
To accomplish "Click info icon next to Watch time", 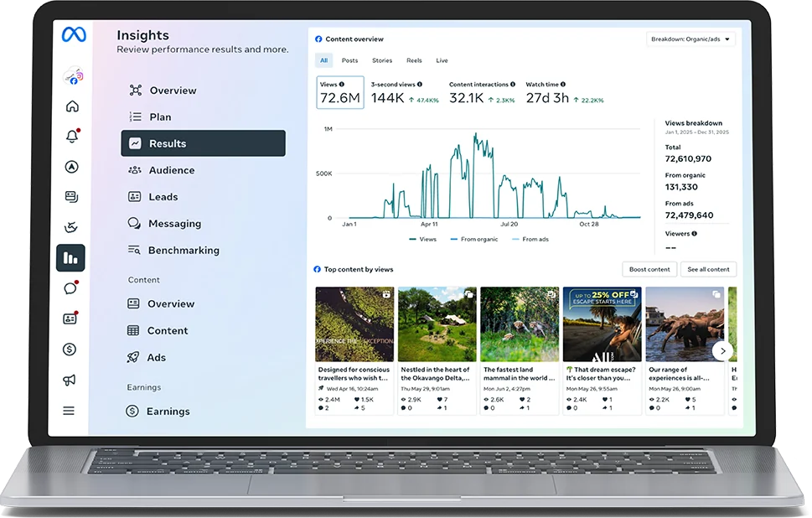I will tap(563, 85).
